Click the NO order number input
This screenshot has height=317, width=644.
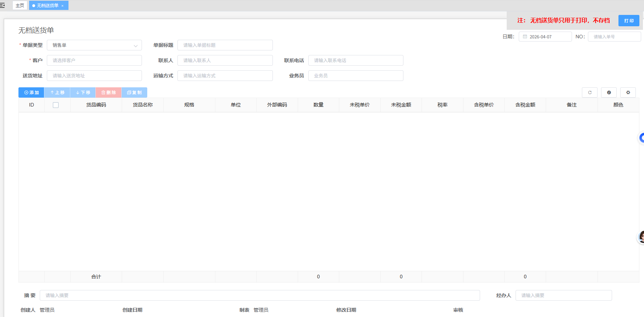point(614,37)
